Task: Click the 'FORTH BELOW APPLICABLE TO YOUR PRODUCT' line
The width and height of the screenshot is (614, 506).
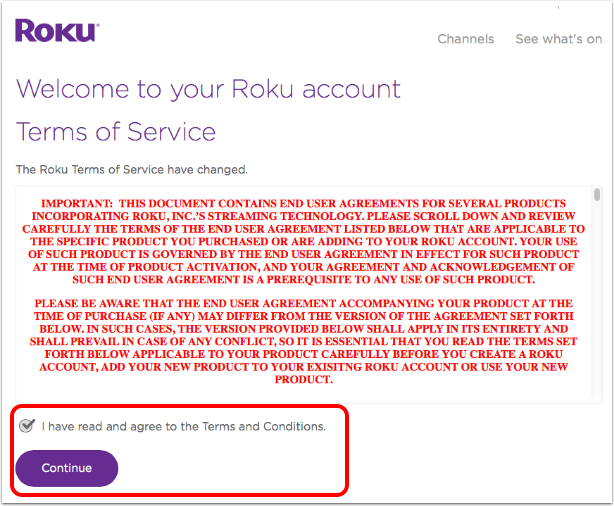Action: pos(303,354)
